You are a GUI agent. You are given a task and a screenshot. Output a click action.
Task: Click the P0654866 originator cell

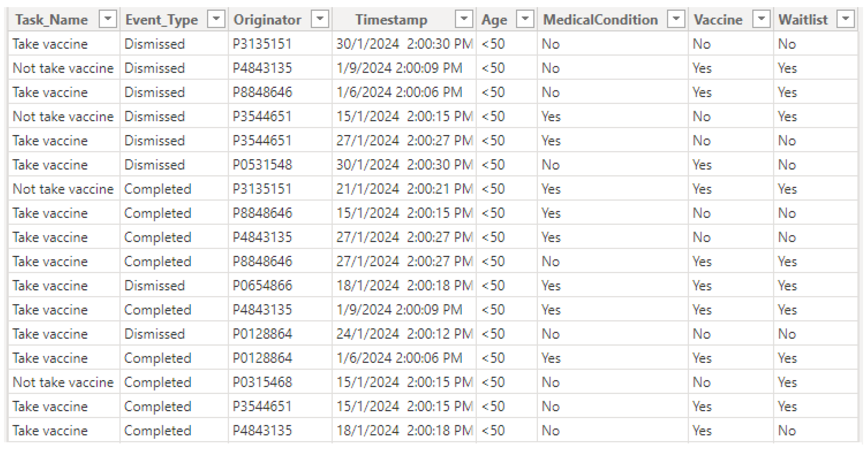[x=280, y=285]
